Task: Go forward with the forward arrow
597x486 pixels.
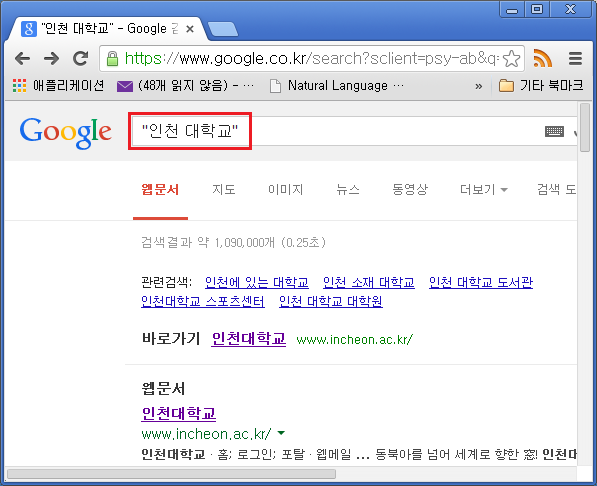Action: (51, 59)
